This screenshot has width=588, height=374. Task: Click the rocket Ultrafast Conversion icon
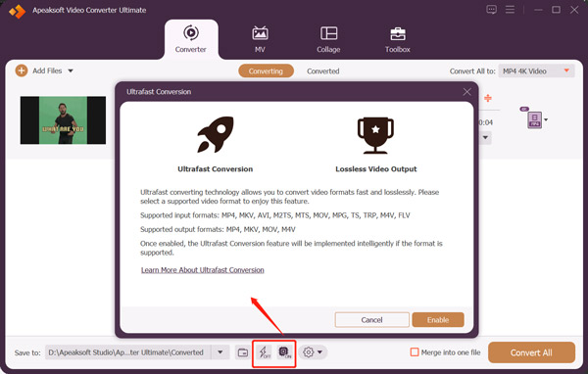pyautogui.click(x=216, y=134)
